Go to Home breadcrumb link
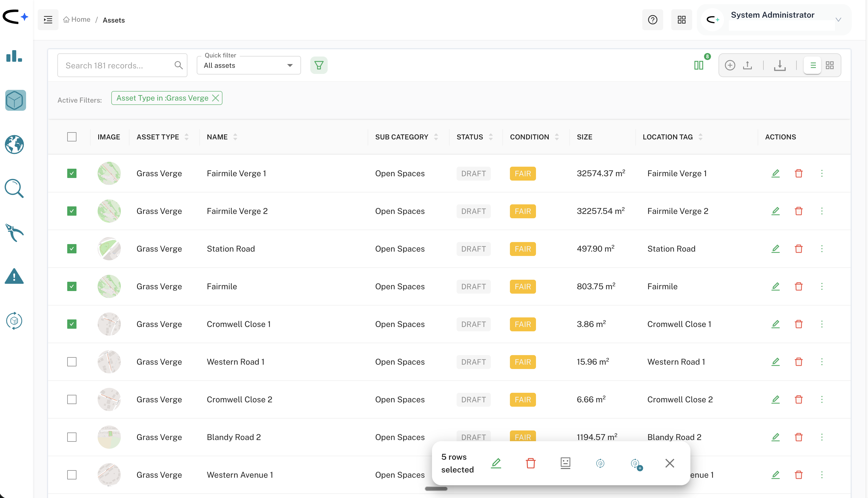Screen dimensions: 868x498 pos(77,19)
